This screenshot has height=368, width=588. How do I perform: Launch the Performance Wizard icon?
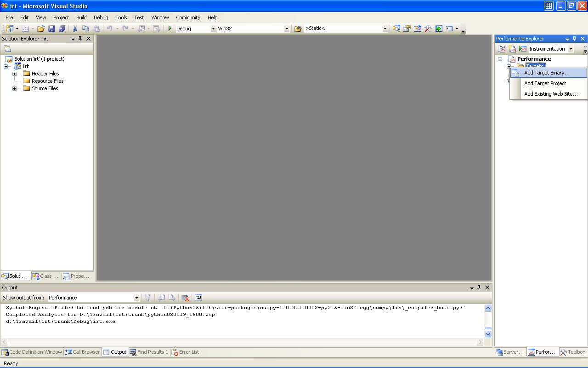pos(502,49)
